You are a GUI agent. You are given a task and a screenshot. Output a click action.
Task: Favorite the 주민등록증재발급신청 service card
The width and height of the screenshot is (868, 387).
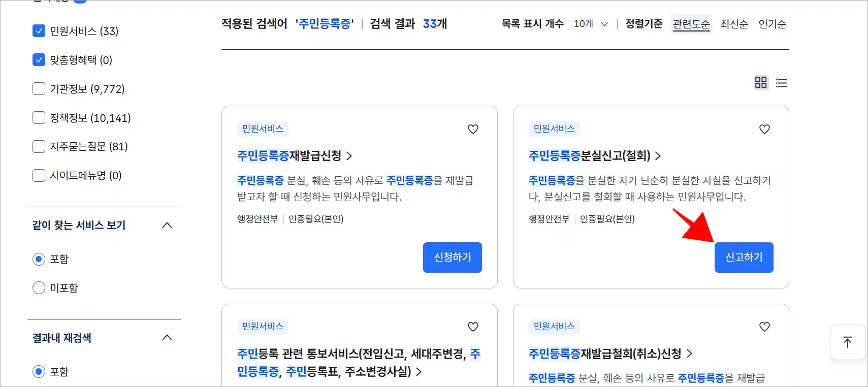click(473, 129)
